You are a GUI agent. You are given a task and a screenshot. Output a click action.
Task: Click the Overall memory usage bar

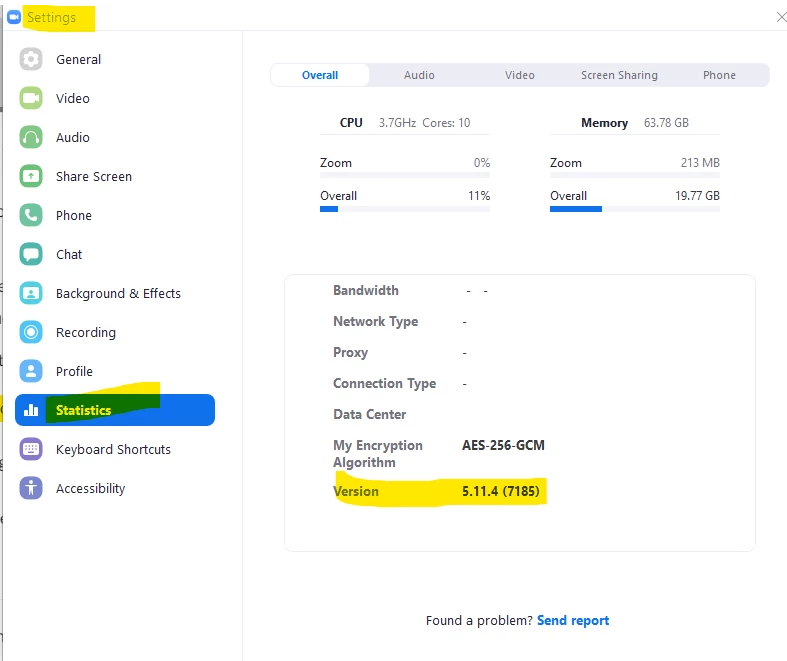click(635, 209)
